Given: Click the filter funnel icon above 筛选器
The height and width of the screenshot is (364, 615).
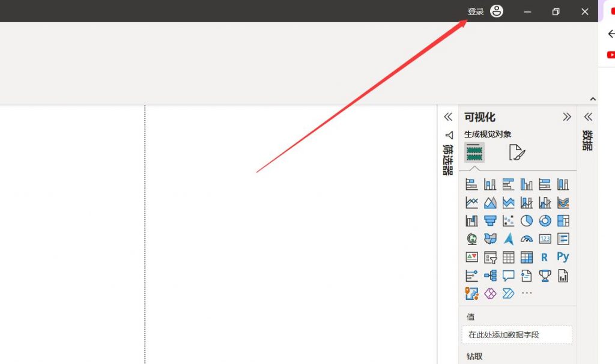Looking at the screenshot, I should pyautogui.click(x=449, y=135).
